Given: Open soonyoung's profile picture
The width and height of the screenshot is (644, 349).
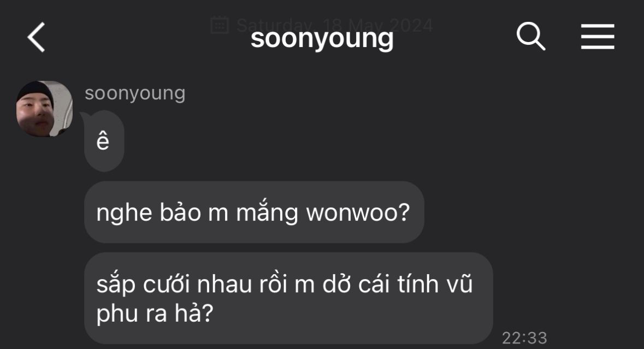Looking at the screenshot, I should pos(44,109).
